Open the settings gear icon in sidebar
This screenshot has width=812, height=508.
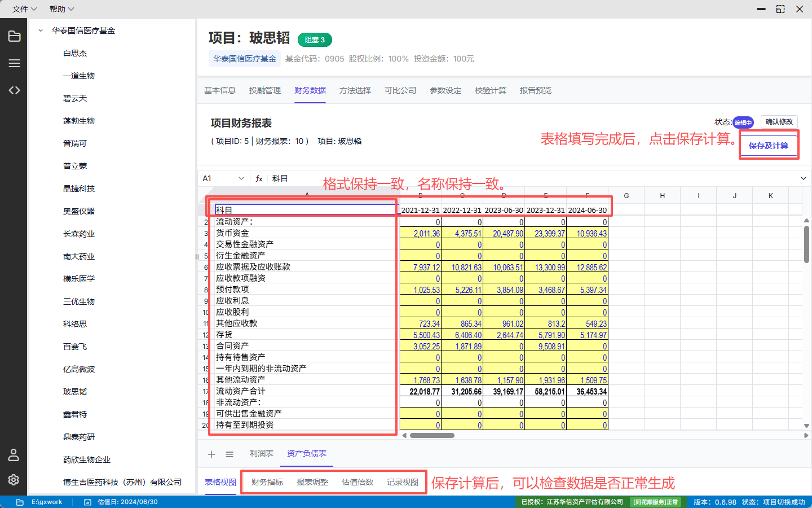point(14,479)
